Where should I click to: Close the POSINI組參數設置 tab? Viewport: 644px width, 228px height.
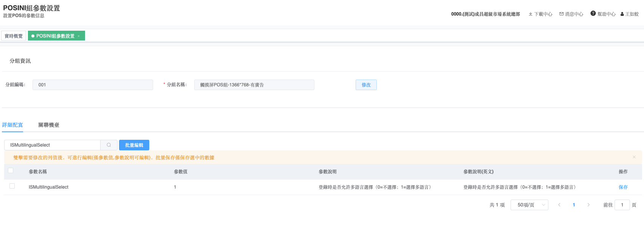79,36
